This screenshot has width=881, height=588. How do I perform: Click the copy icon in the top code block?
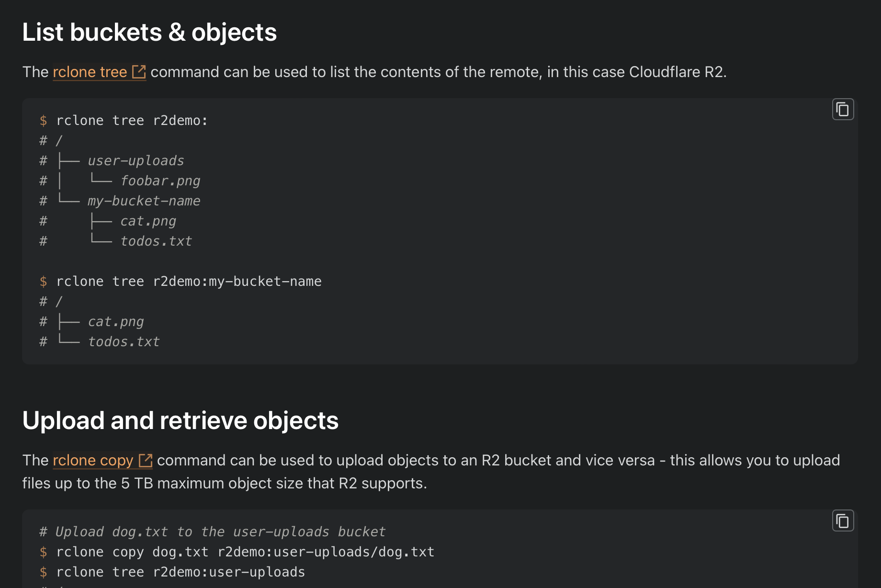843,109
